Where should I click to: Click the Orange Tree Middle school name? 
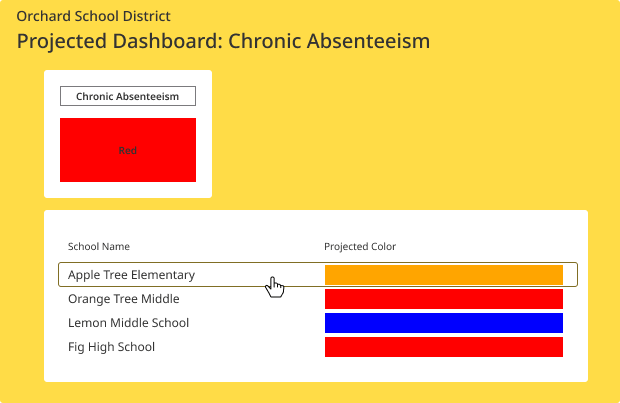(124, 299)
